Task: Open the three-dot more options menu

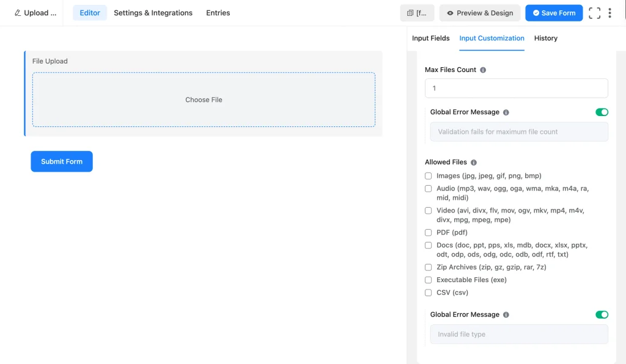Action: (x=609, y=13)
